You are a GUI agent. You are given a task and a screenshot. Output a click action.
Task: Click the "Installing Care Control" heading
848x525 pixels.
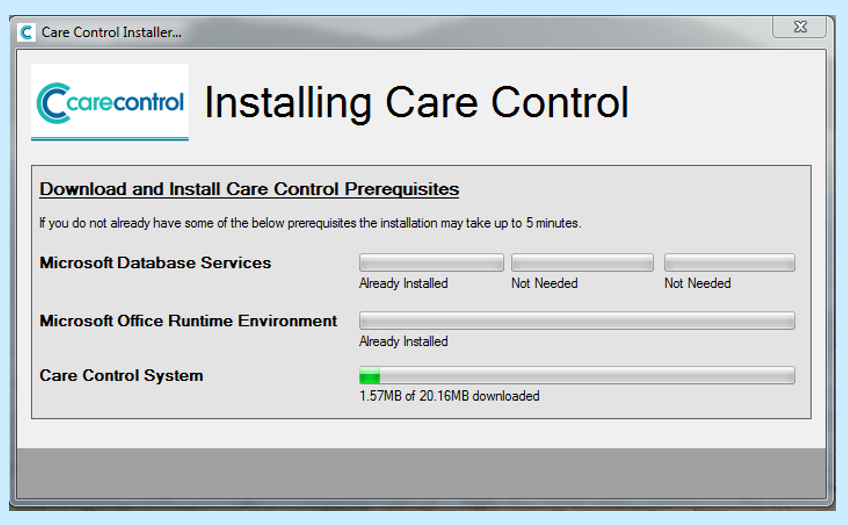pyautogui.click(x=416, y=102)
